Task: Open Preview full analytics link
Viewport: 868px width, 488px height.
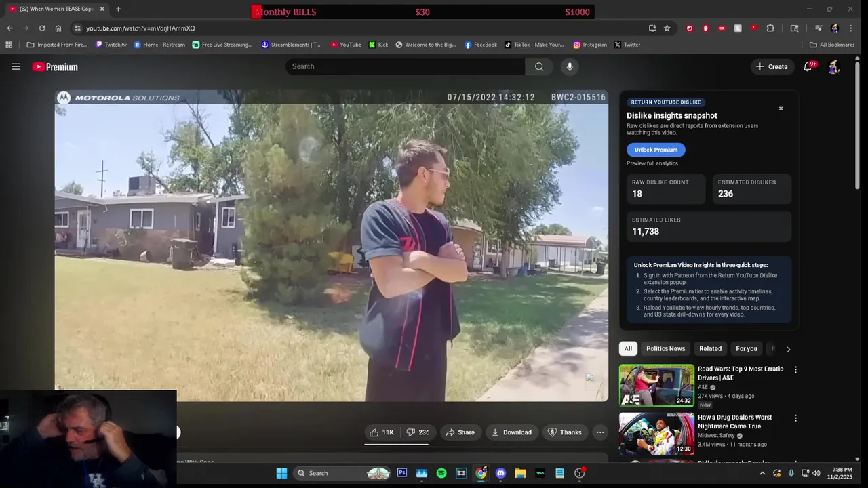Action: 652,163
